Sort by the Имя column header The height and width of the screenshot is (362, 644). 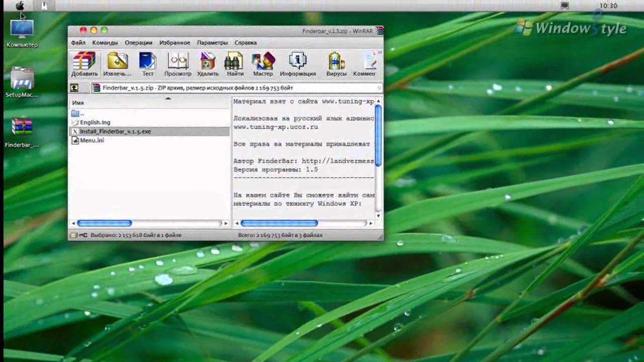(x=149, y=102)
